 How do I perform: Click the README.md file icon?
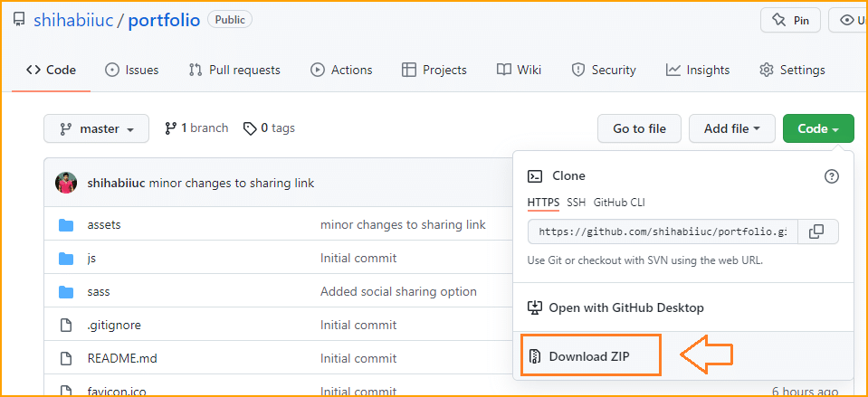pyautogui.click(x=66, y=358)
